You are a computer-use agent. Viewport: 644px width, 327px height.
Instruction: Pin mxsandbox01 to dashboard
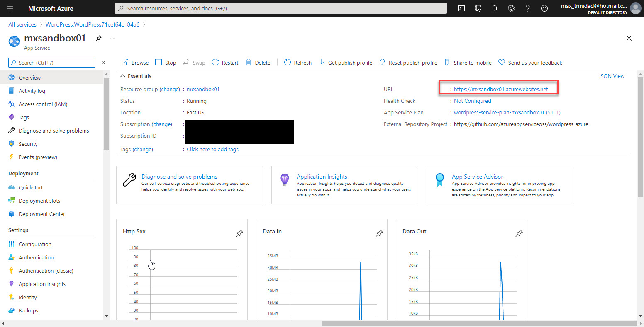[98, 38]
